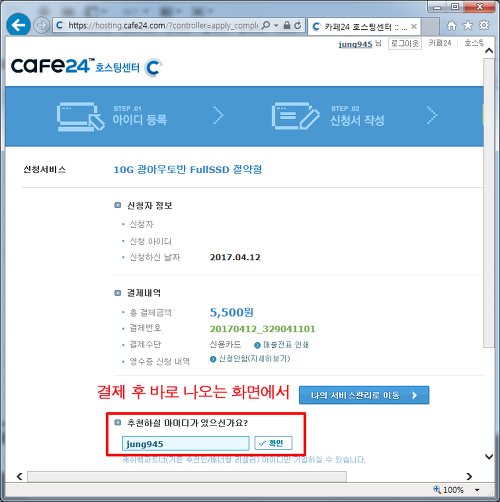Viewport: 500px width, 502px height.
Task: Click the 결제내역 section heading
Action: click(x=144, y=293)
